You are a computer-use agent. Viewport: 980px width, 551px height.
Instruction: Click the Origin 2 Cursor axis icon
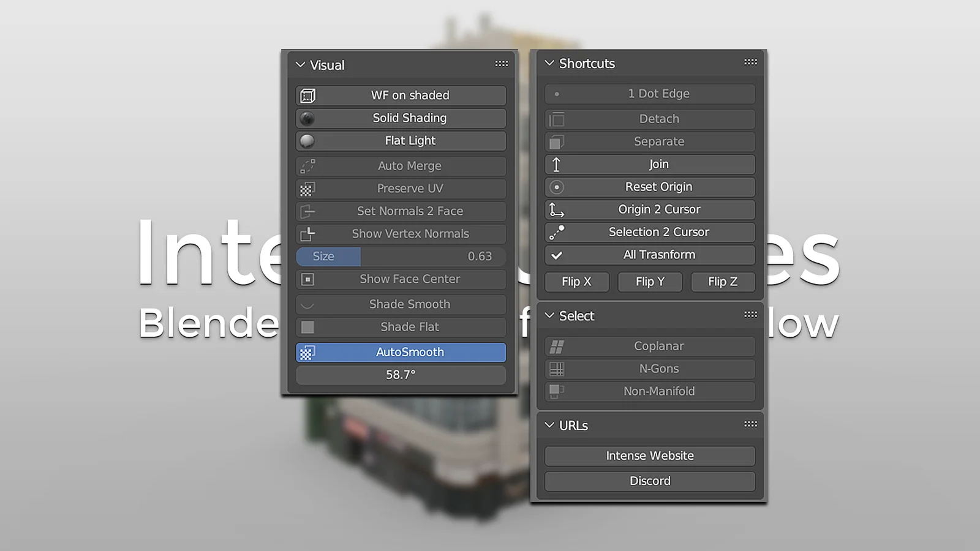point(556,209)
